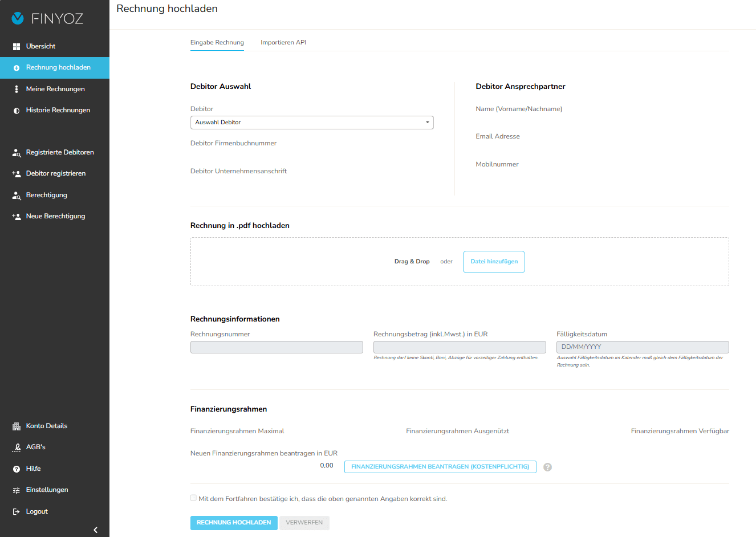Open Einstellungen sliders icon
The width and height of the screenshot is (756, 537).
tap(17, 490)
